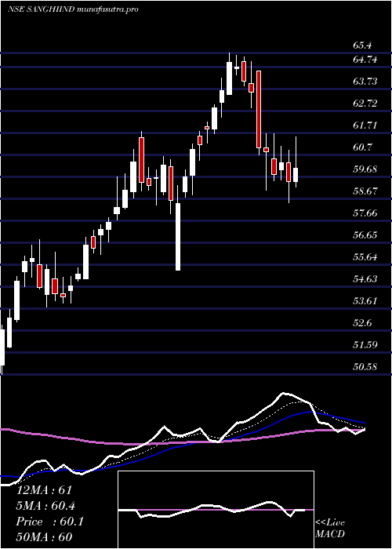
Task: Click the Price : 60.1 value
Action: click(50, 522)
